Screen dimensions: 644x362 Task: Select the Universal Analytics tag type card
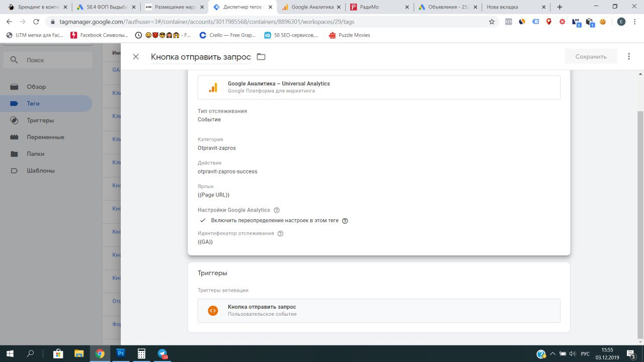[379, 87]
